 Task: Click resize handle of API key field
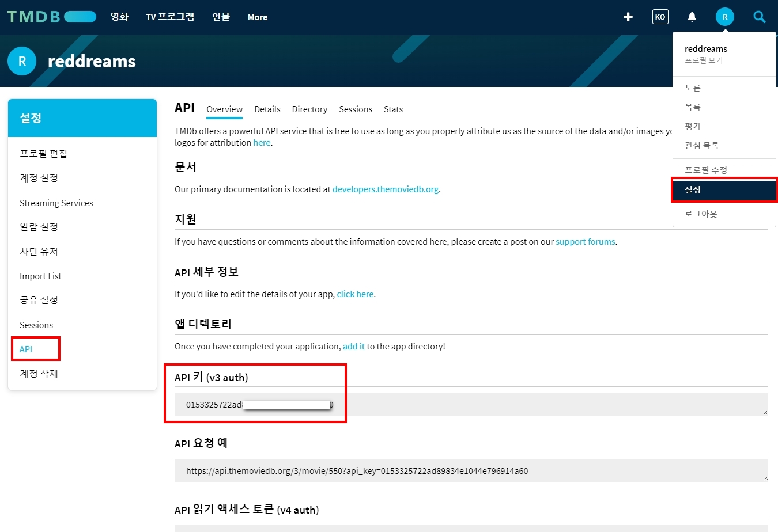point(765,412)
